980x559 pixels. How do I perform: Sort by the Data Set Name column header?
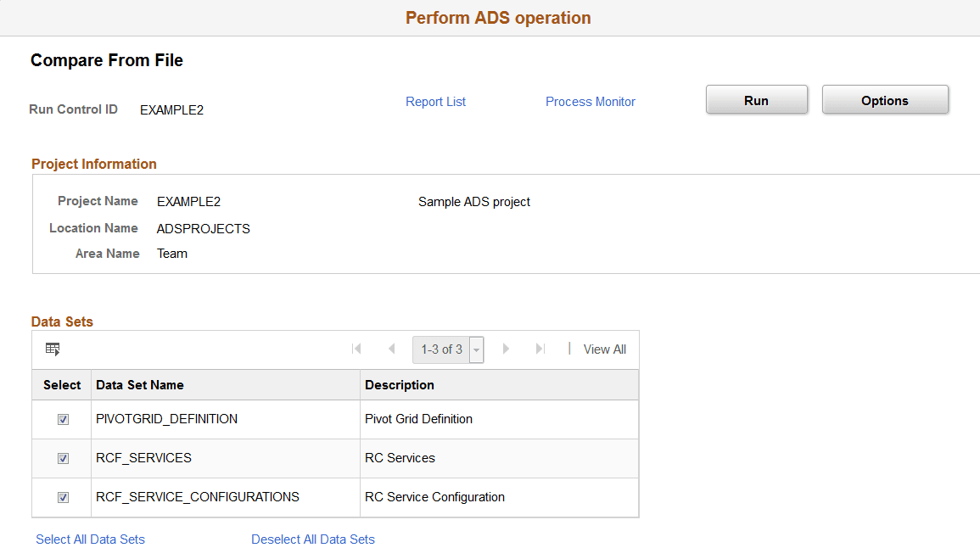[142, 384]
